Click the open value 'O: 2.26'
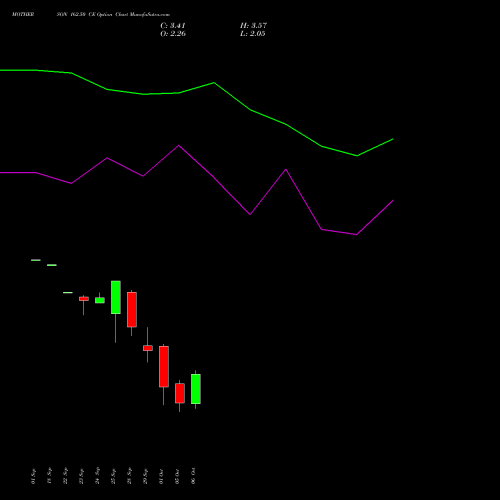 click(x=173, y=33)
